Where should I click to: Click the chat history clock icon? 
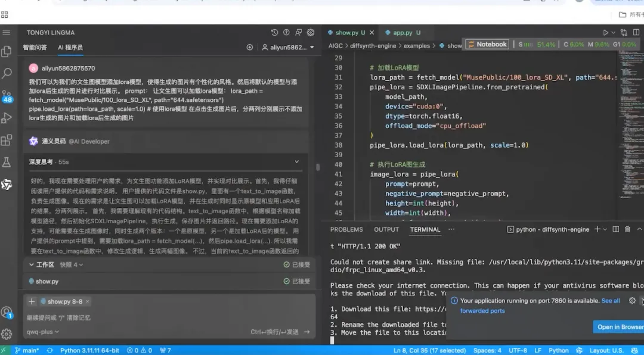tap(274, 32)
